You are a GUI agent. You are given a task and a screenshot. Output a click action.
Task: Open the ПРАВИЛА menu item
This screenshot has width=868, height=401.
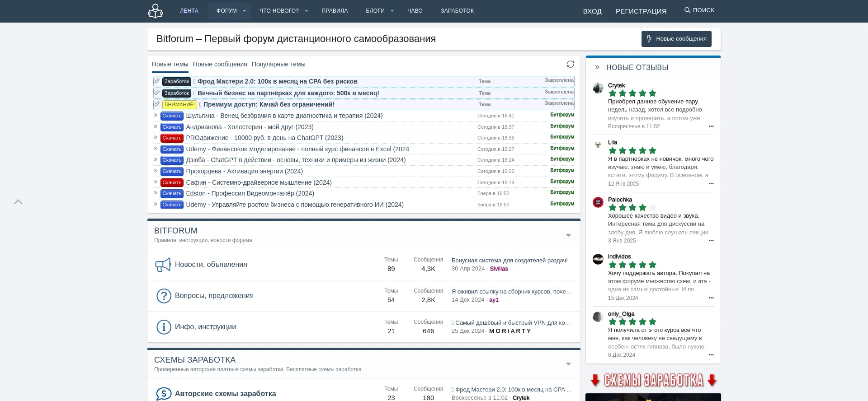pos(335,11)
